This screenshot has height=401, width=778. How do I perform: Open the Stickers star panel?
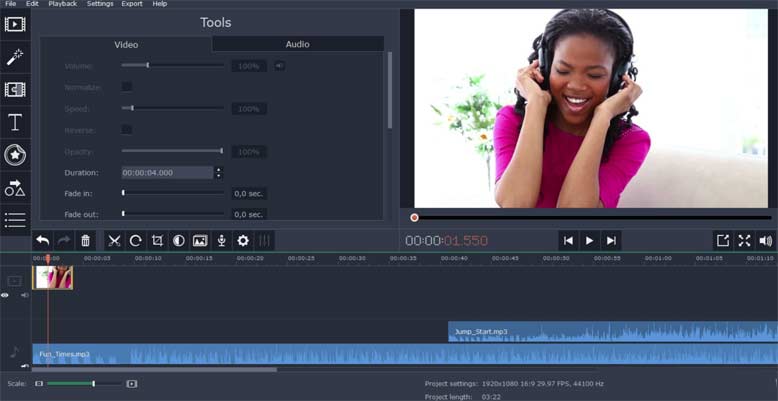(x=15, y=154)
